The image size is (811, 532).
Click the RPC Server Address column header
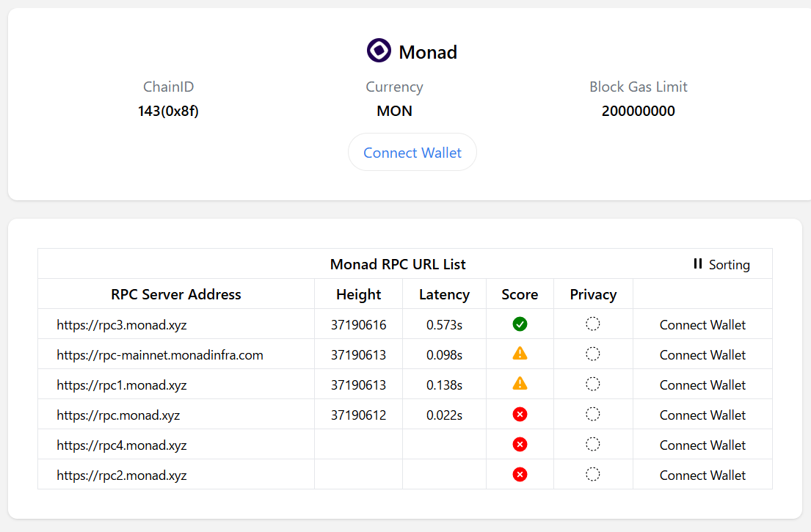coord(176,294)
